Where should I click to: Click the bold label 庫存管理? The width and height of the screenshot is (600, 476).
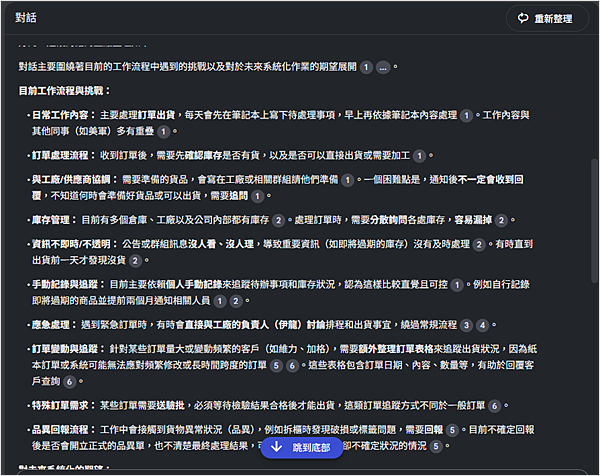pyautogui.click(x=53, y=220)
